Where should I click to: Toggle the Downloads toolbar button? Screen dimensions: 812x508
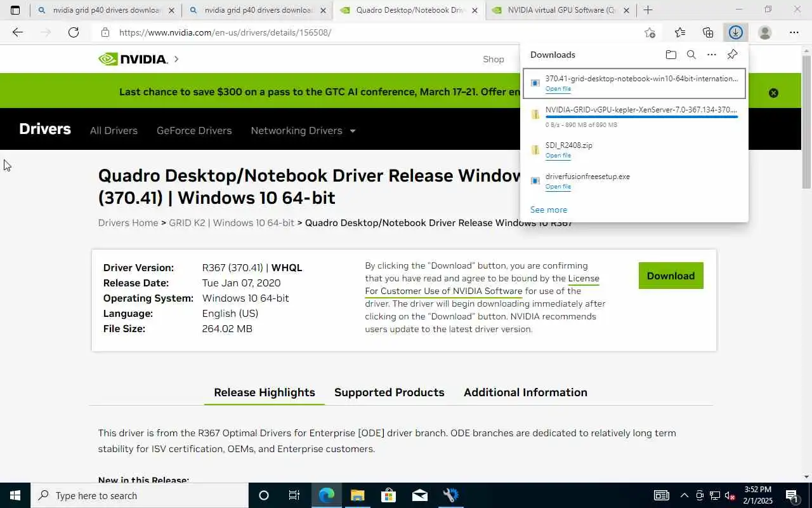point(736,32)
